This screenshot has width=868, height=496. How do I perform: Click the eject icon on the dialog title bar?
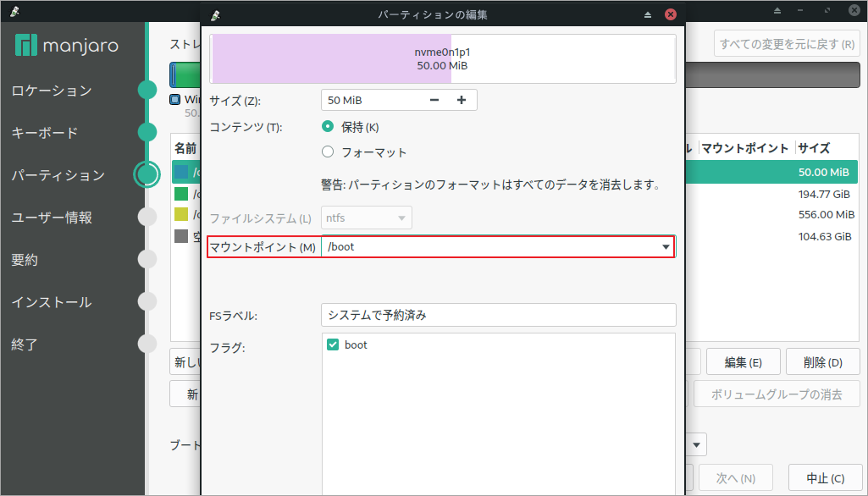[647, 14]
